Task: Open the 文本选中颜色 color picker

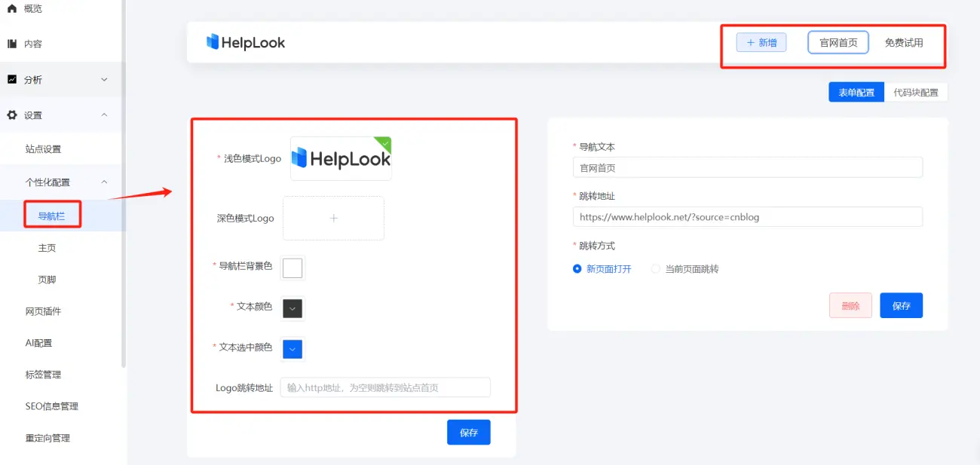Action: point(292,349)
